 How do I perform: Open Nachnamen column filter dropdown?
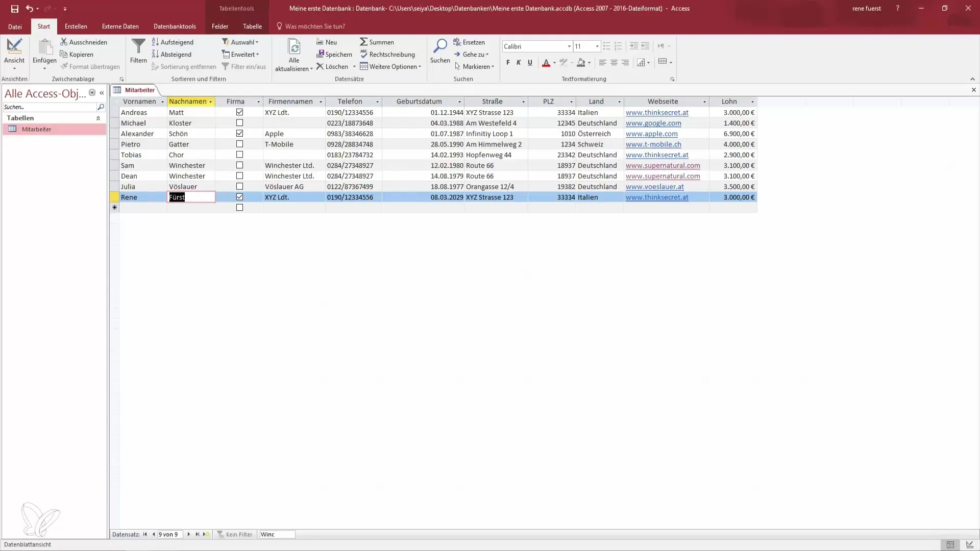[210, 102]
